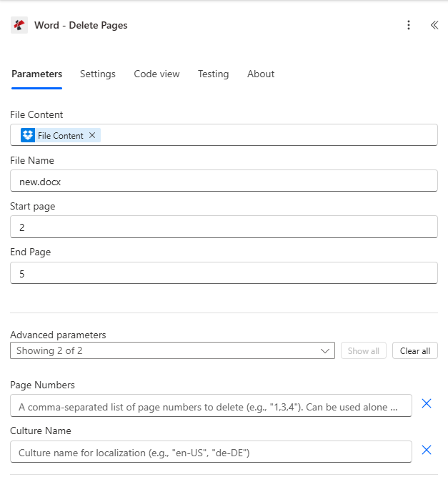This screenshot has height=487, width=448.
Task: Click the Advanced parameters label
Action: pyautogui.click(x=58, y=335)
